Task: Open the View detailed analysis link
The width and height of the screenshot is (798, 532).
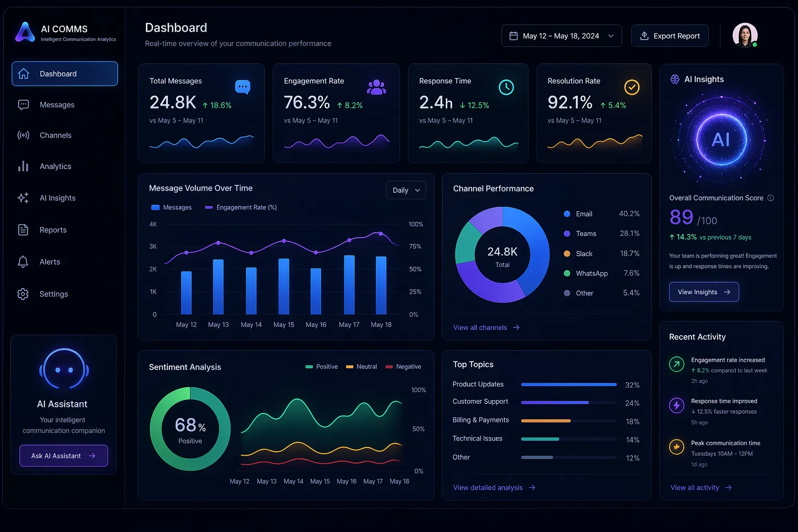Action: [x=494, y=488]
